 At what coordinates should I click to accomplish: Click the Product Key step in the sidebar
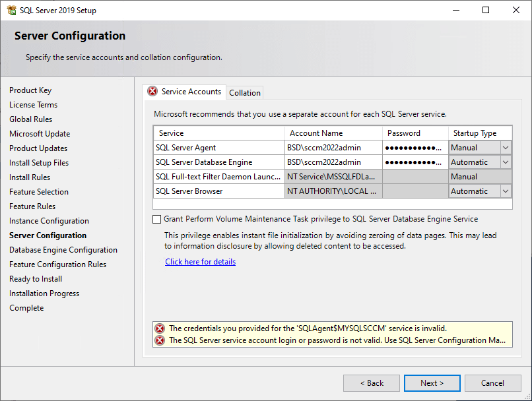30,90
